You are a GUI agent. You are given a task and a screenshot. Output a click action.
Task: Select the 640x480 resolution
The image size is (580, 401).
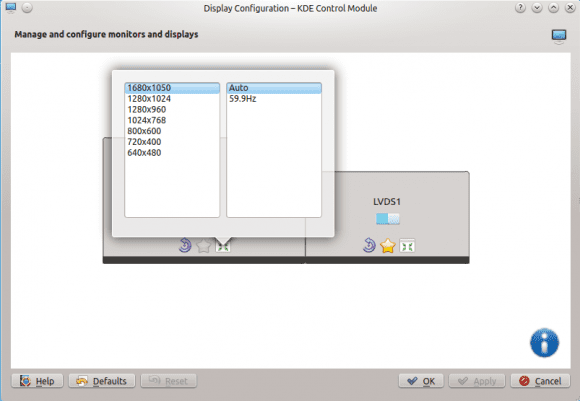[x=172, y=152]
